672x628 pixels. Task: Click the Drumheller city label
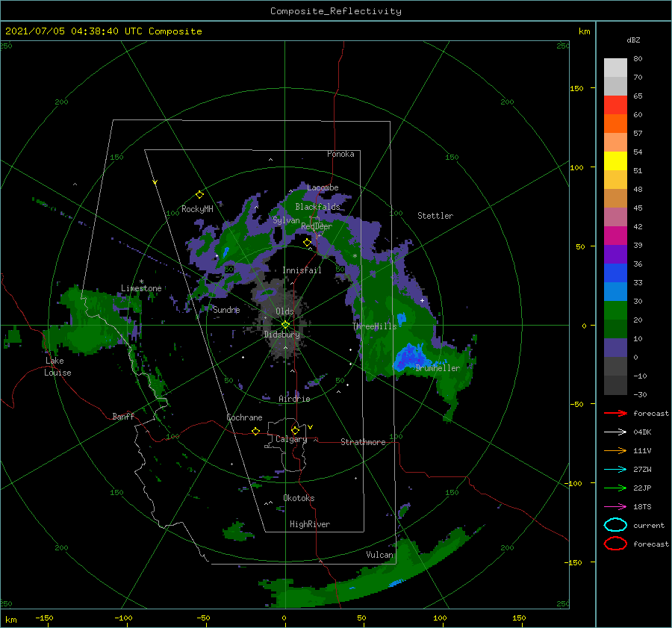(438, 368)
